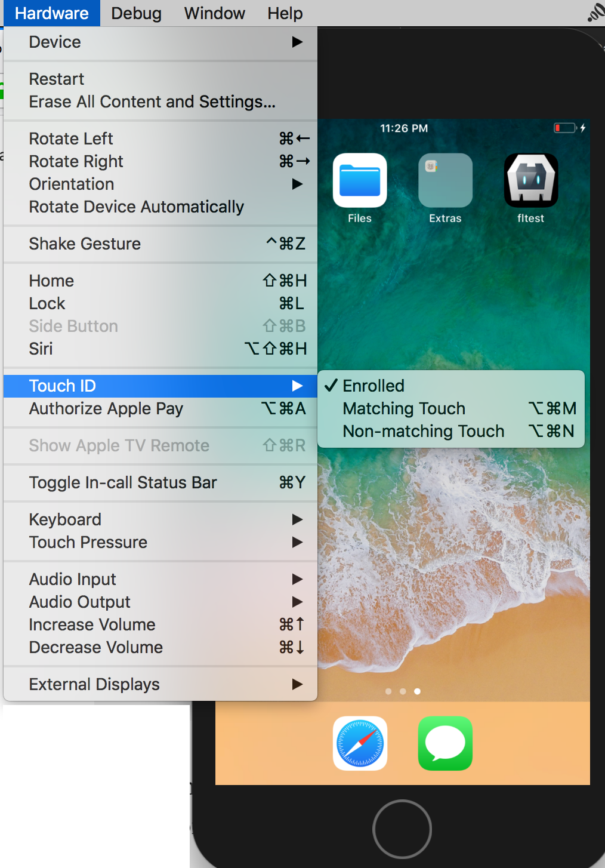Enable Rotate Device Automatically
Viewport: 605px width, 868px height.
coord(136,207)
